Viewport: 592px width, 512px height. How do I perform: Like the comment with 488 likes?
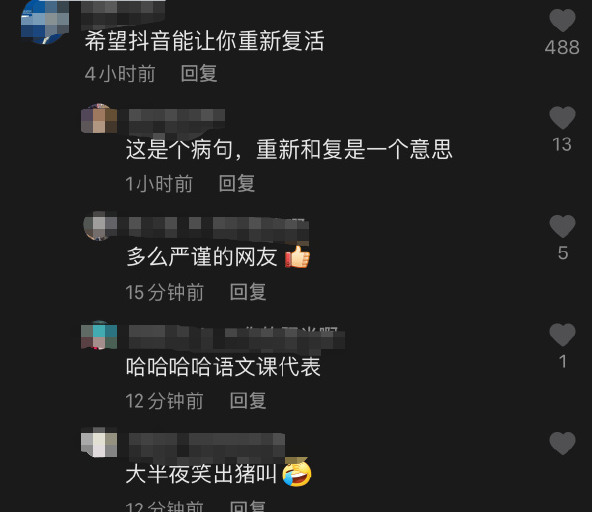click(x=562, y=20)
